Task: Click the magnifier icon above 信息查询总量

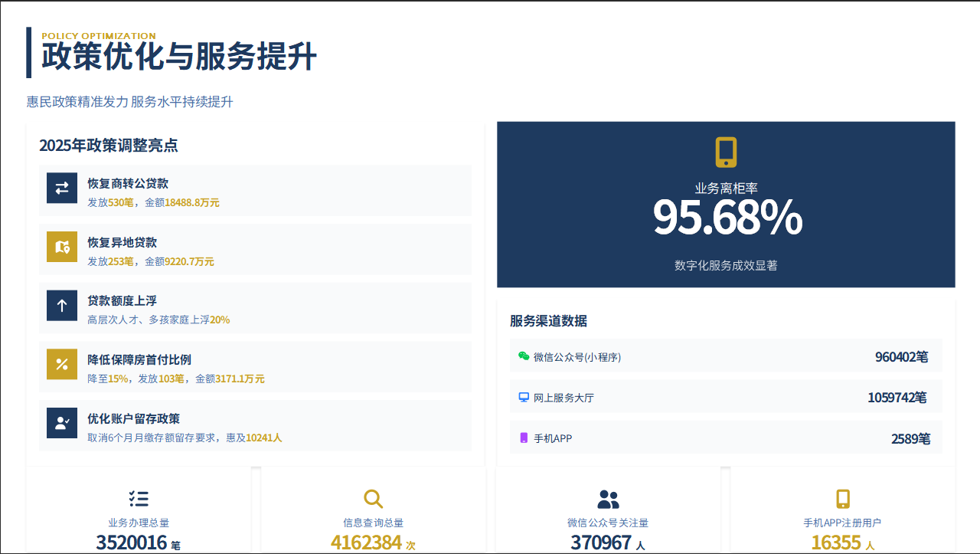Action: (x=373, y=499)
